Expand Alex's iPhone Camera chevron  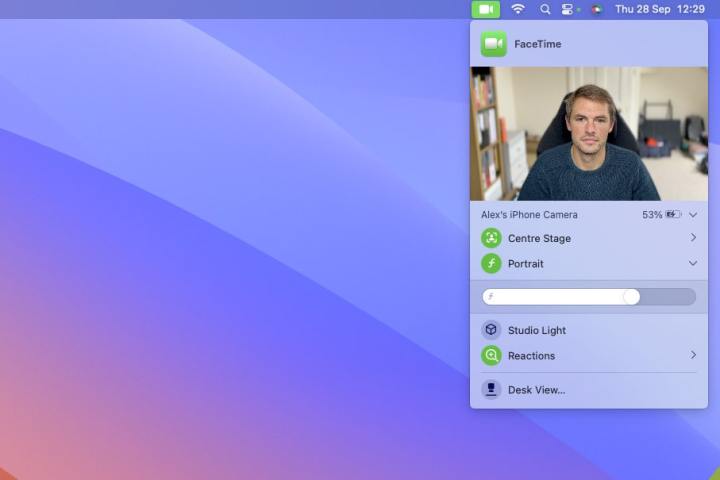(693, 215)
